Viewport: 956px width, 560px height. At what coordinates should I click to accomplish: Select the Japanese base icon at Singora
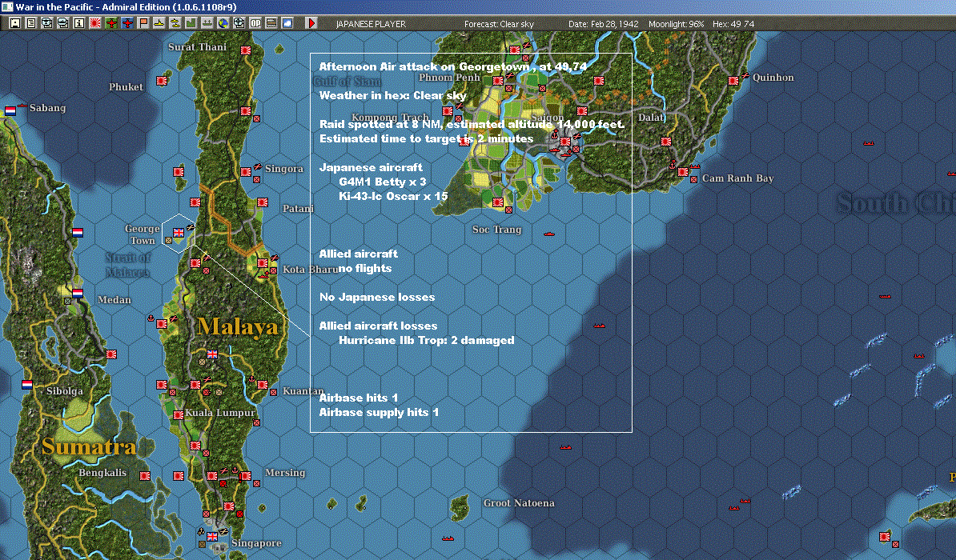click(246, 172)
